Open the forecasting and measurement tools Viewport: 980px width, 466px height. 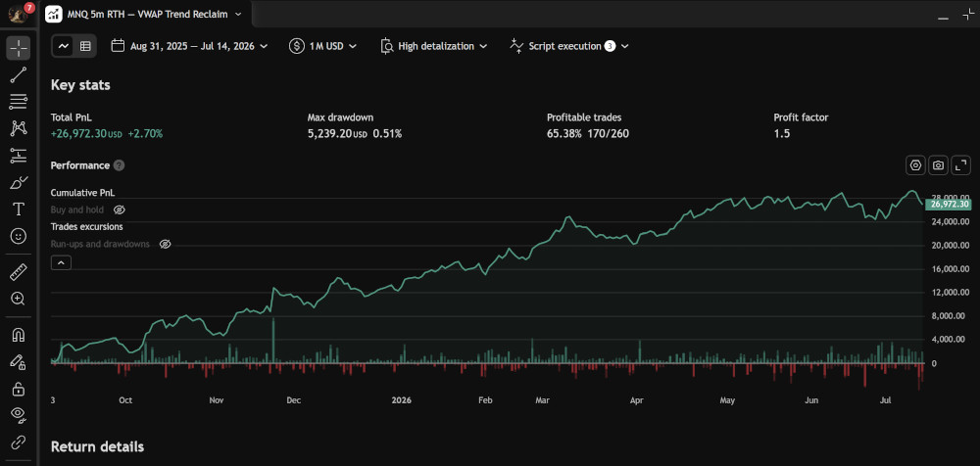[18, 156]
